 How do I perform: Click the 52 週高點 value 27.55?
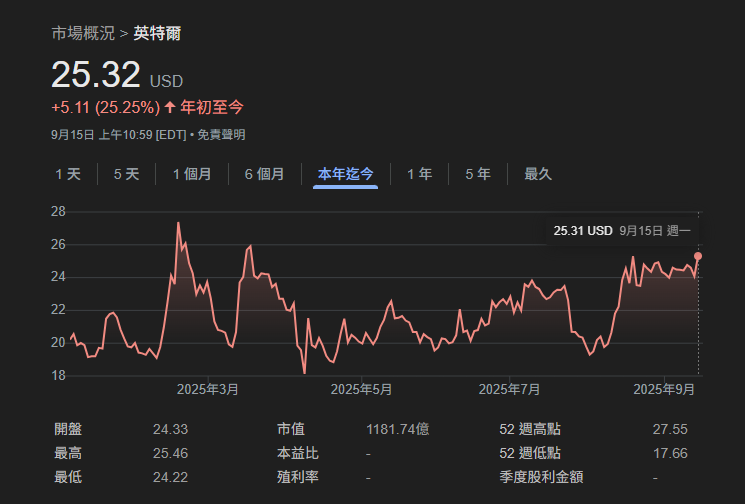click(x=670, y=429)
